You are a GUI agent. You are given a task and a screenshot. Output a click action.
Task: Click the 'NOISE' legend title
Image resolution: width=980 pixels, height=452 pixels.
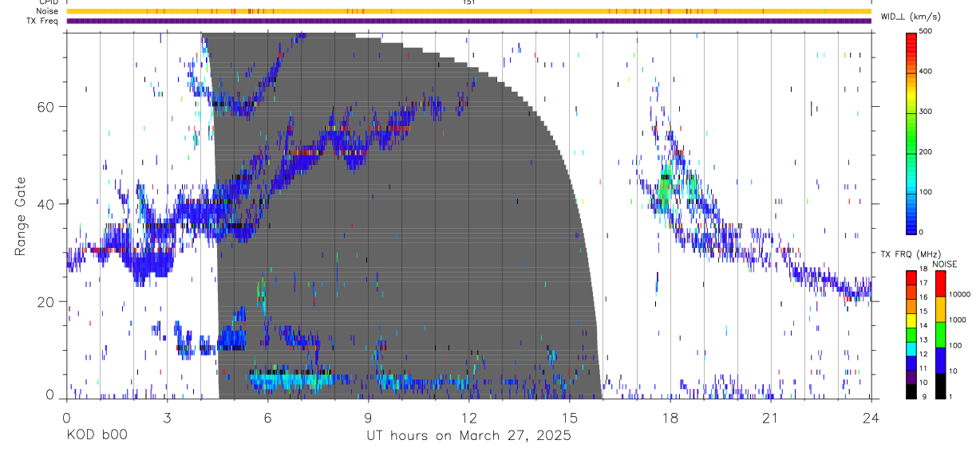coord(944,264)
